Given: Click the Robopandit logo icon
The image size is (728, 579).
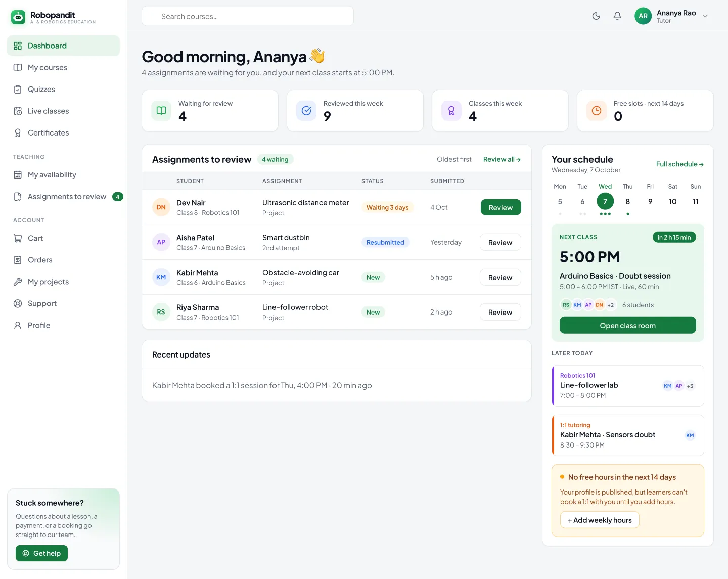Looking at the screenshot, I should coord(18,17).
